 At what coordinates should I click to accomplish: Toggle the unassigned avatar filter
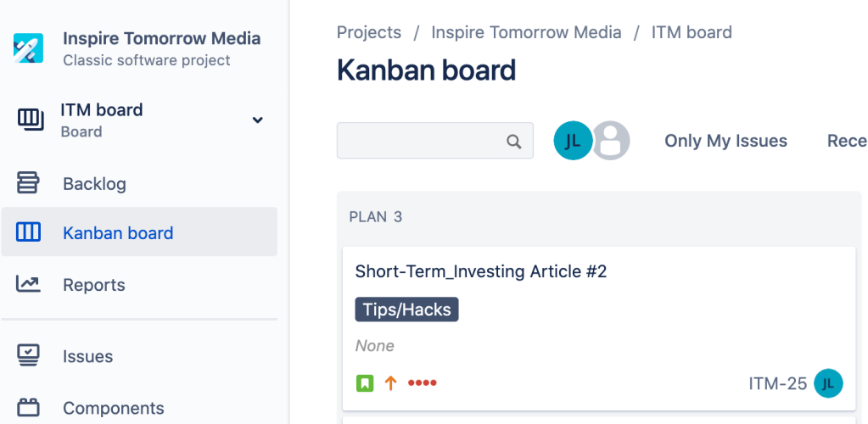pos(611,141)
